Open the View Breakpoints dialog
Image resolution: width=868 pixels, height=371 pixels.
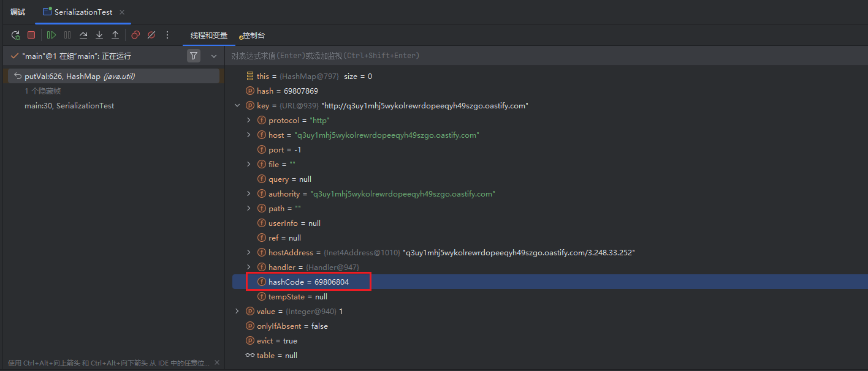[x=135, y=36]
